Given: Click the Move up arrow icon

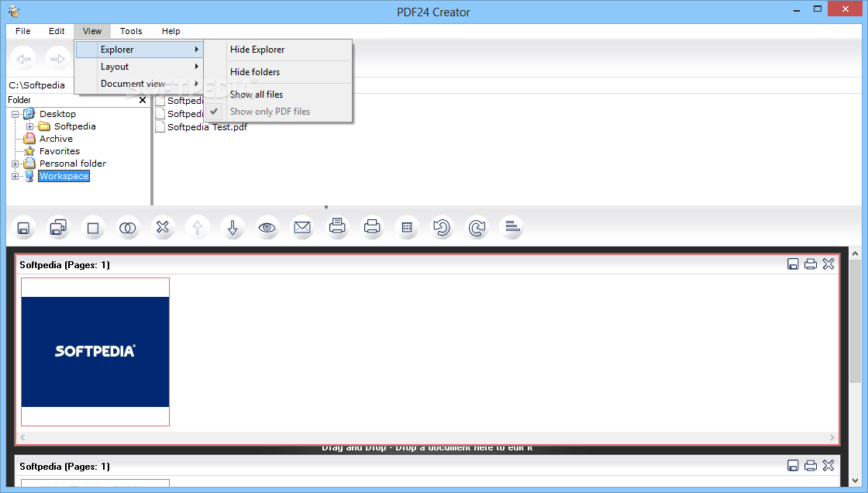Looking at the screenshot, I should 198,228.
